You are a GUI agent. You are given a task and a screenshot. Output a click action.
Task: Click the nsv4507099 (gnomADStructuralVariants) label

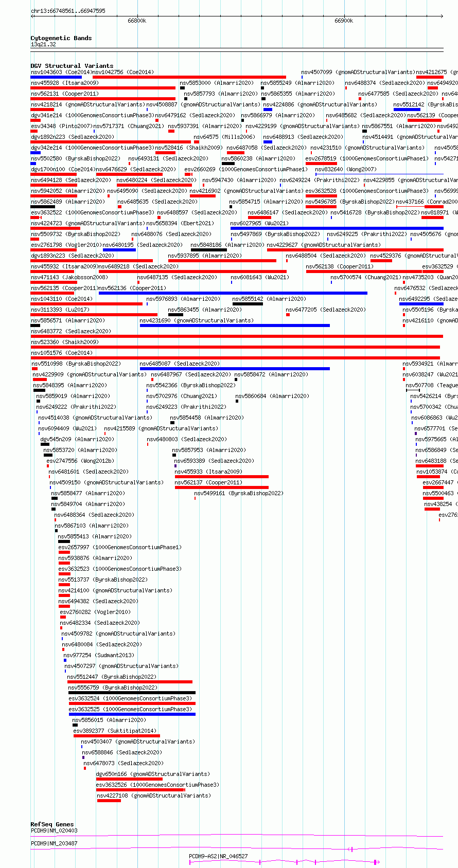[x=358, y=73]
